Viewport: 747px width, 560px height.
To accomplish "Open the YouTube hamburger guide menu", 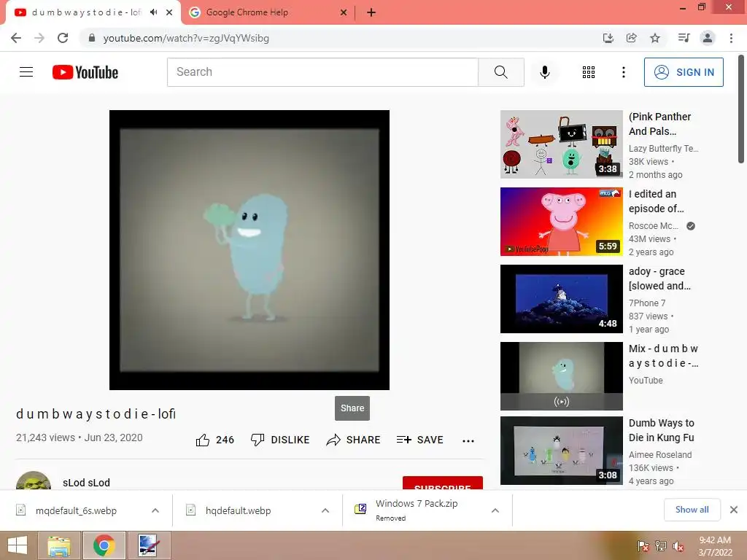I will [x=26, y=72].
